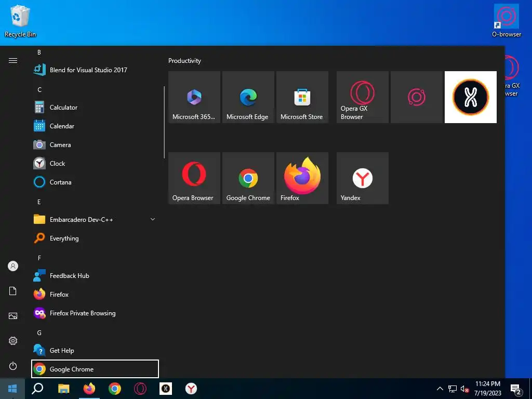The image size is (532, 399).
Task: Select the Recycle Bin desktop icon
Action: point(20,21)
